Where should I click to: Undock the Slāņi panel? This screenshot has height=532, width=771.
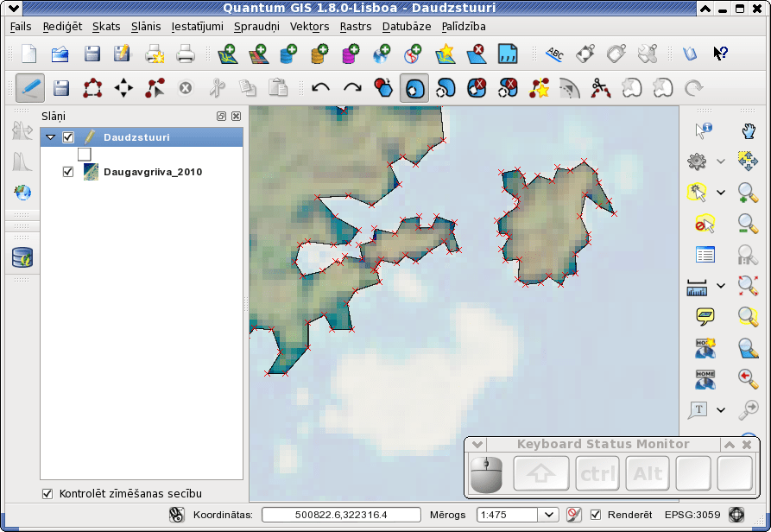tap(221, 116)
